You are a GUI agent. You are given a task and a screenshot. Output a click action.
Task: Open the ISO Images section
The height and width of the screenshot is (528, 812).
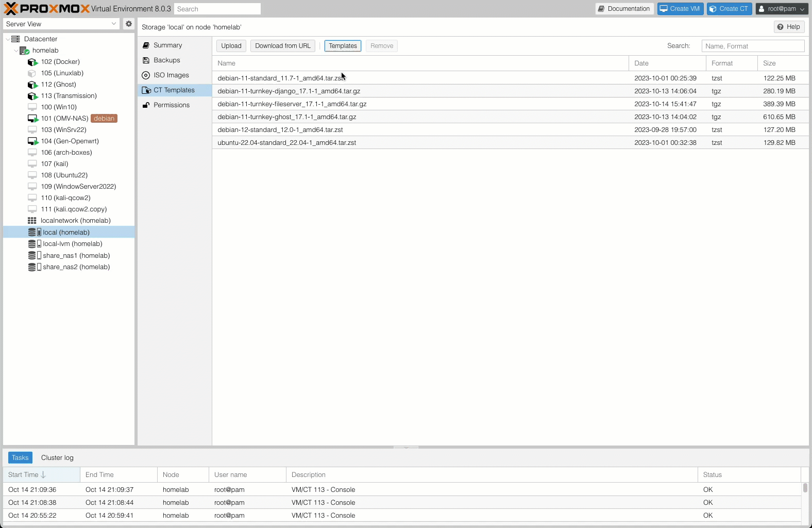pos(175,75)
